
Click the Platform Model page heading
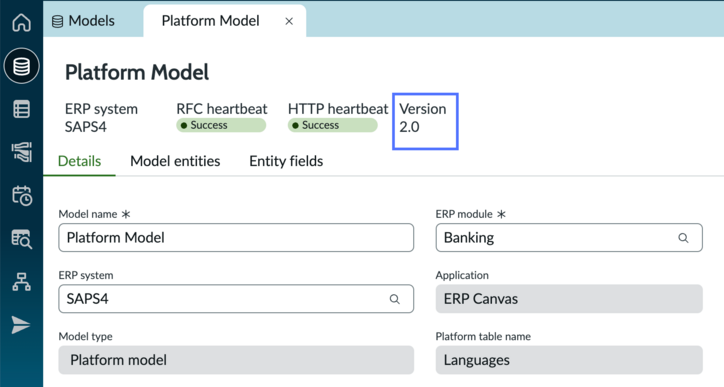(137, 73)
